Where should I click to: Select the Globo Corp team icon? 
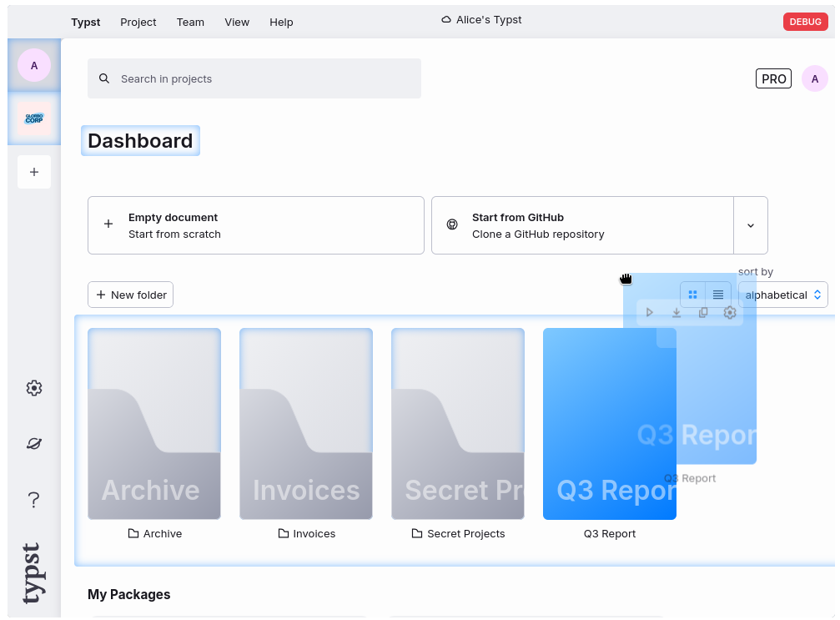pyautogui.click(x=34, y=119)
